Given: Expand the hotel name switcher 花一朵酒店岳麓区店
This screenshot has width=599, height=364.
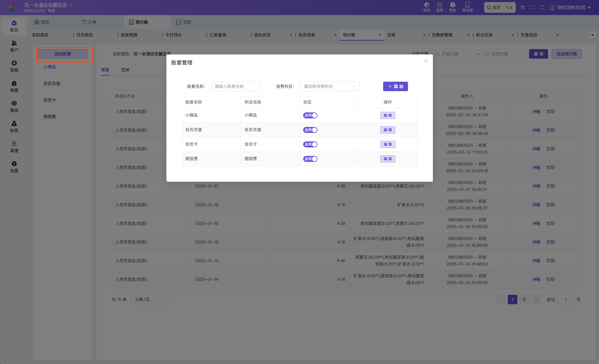Looking at the screenshot, I should pos(48,5).
